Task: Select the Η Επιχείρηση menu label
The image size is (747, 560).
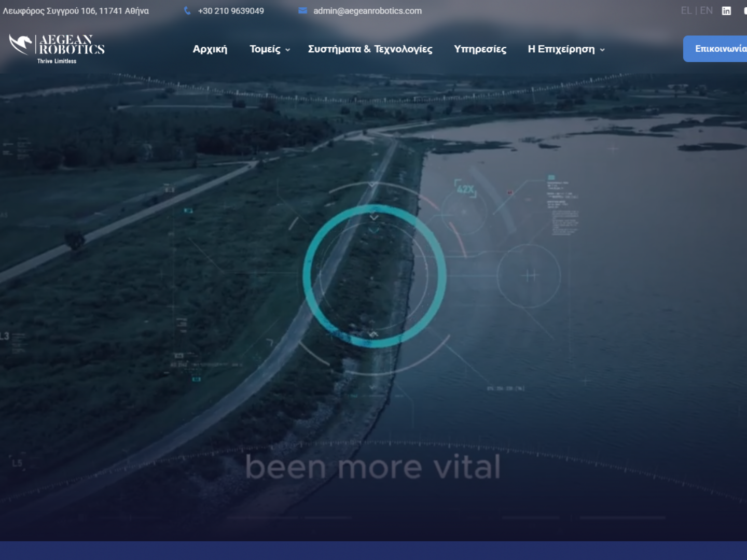Action: coord(561,49)
